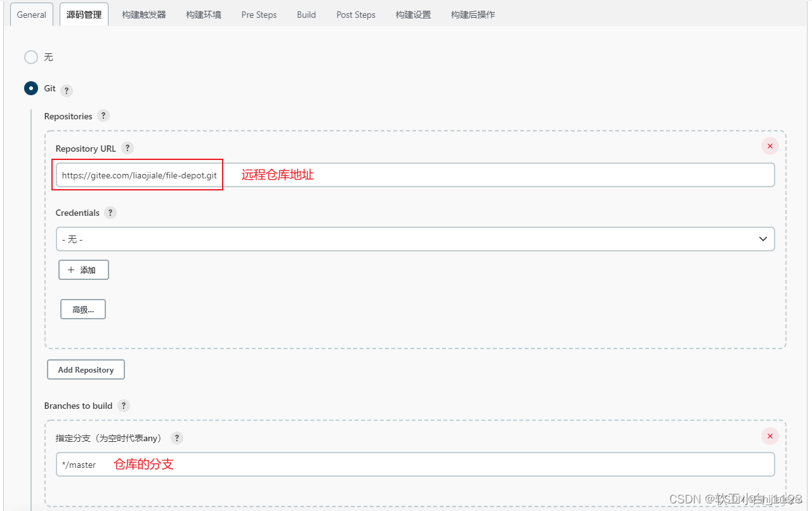
Task: Go to the Post Steps tab
Action: click(356, 15)
